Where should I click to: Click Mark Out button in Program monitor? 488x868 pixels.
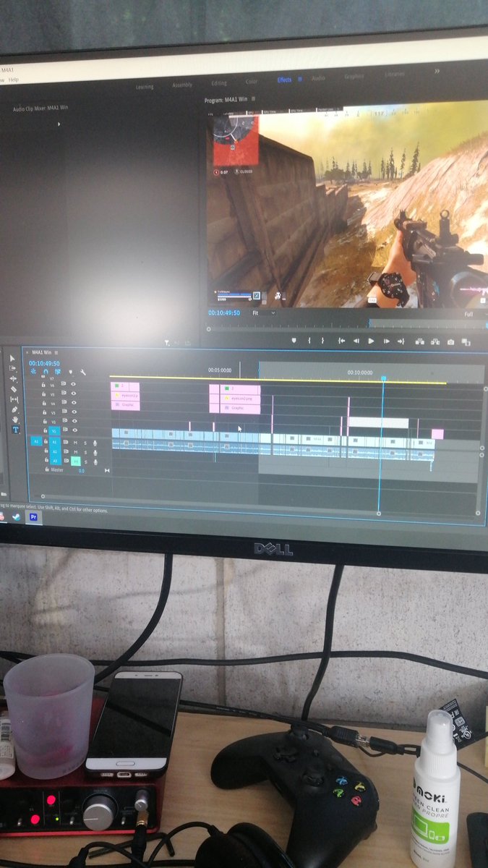(x=322, y=341)
